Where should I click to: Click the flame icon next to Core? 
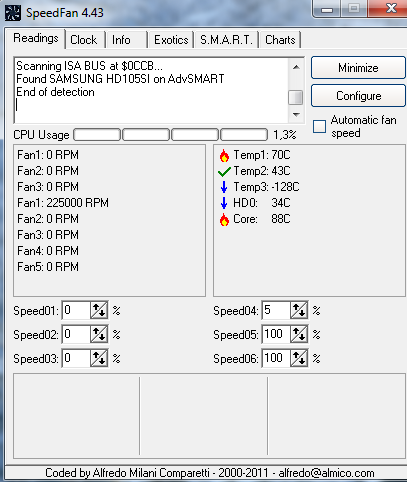[224, 219]
